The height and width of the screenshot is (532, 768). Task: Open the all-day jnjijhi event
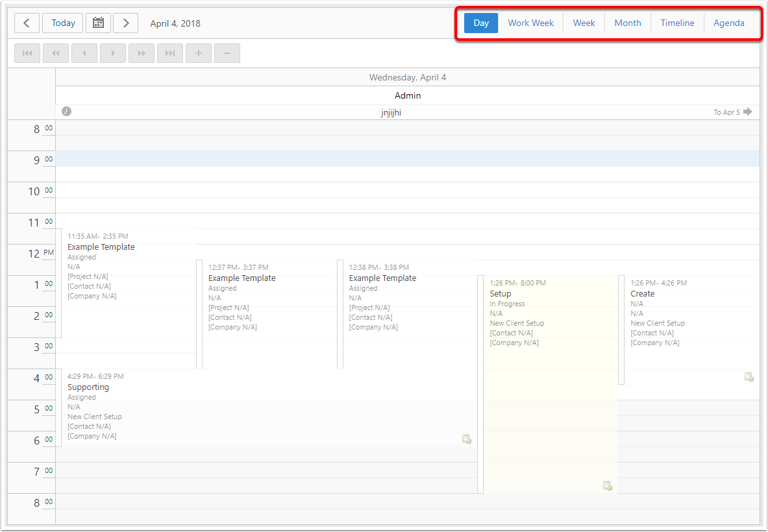[408, 113]
